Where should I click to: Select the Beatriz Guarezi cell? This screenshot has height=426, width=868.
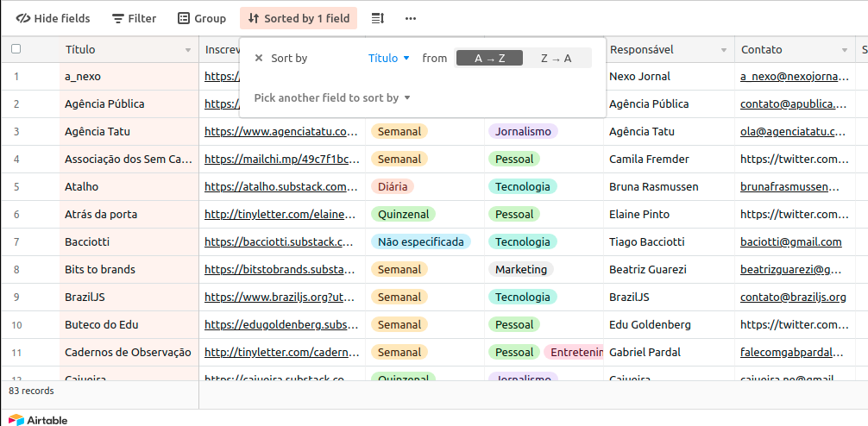[x=669, y=269]
